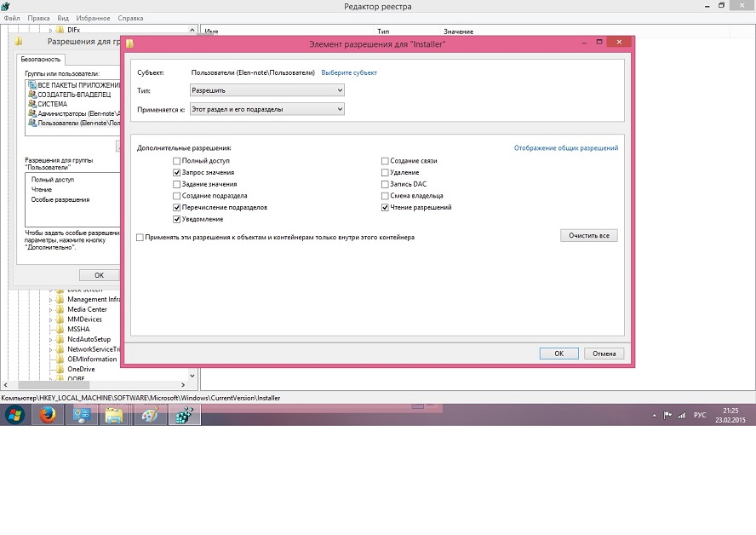
Task: Select the Безопасность tab
Action: (41, 60)
